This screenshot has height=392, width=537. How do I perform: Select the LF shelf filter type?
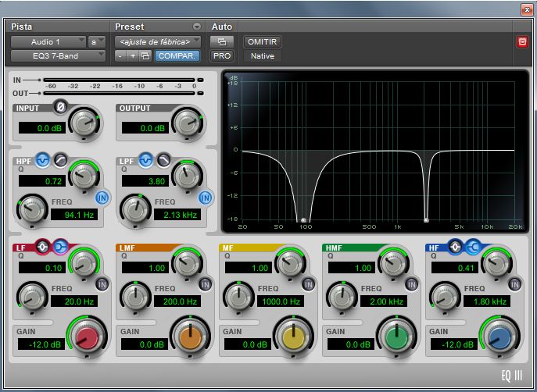[x=59, y=248]
